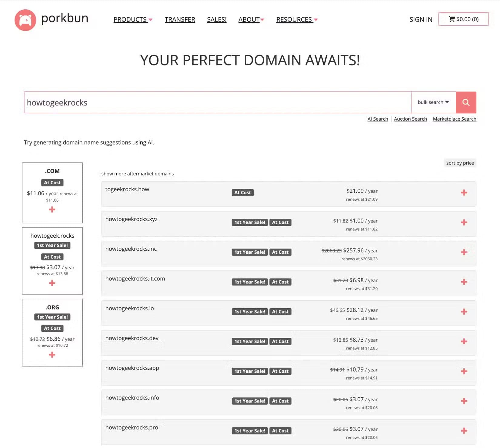Screen dimensions: 500x448
Task: Select the howtogeekrocks.app domain name
Action: pyautogui.click(x=132, y=368)
